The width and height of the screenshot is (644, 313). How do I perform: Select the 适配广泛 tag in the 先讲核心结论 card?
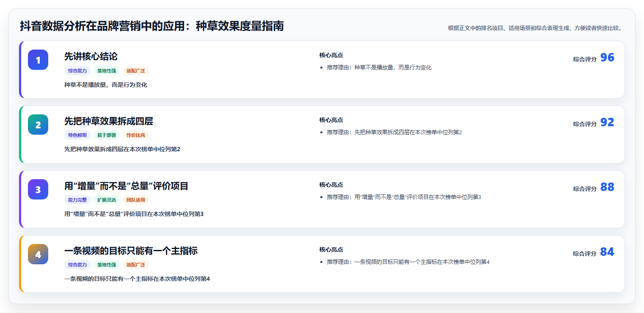pos(136,71)
